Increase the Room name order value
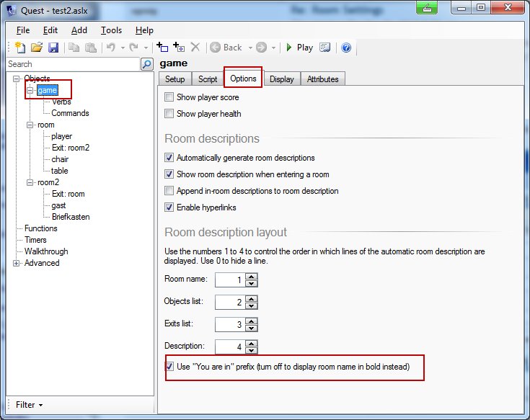Screen dimensions: 530x420 point(251,276)
